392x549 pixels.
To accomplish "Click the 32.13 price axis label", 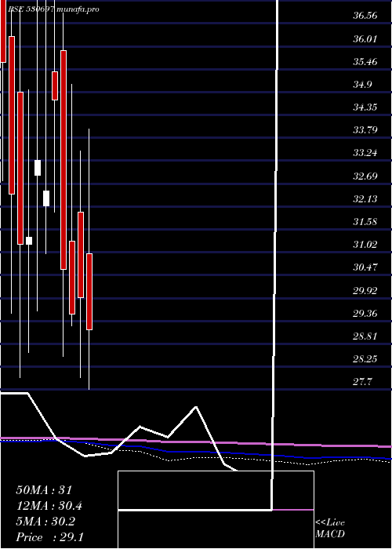I will [x=365, y=199].
